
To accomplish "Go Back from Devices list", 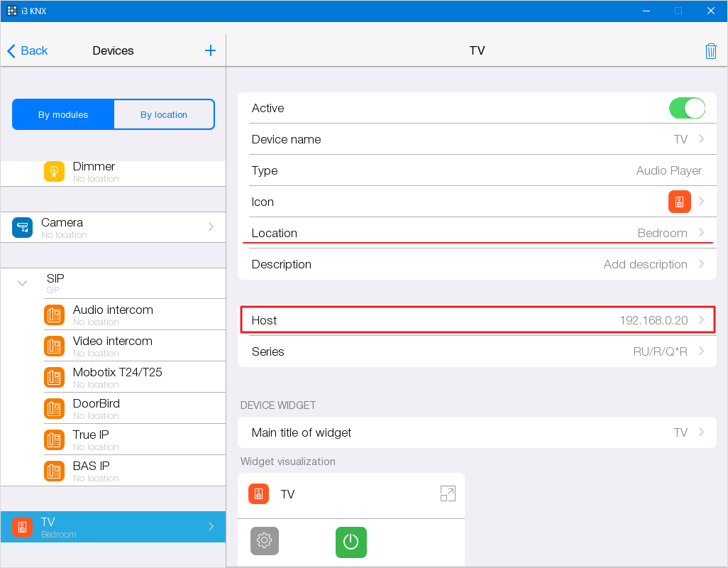I will [x=28, y=50].
